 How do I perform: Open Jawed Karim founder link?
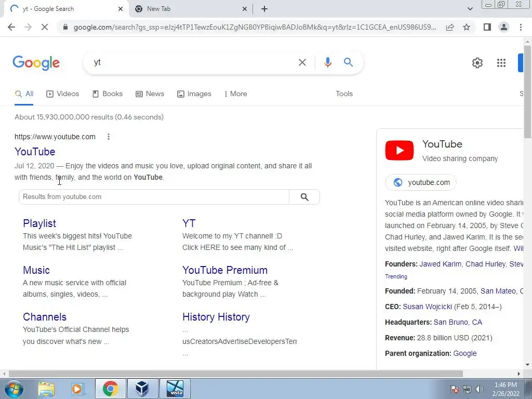(x=440, y=264)
